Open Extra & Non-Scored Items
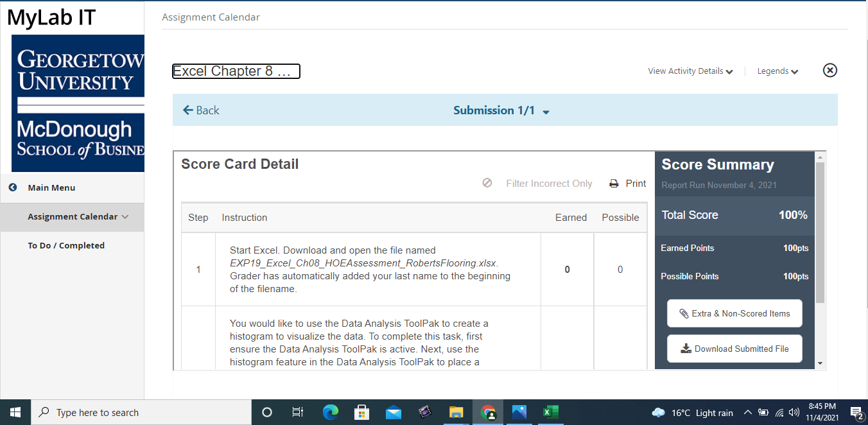 click(734, 313)
